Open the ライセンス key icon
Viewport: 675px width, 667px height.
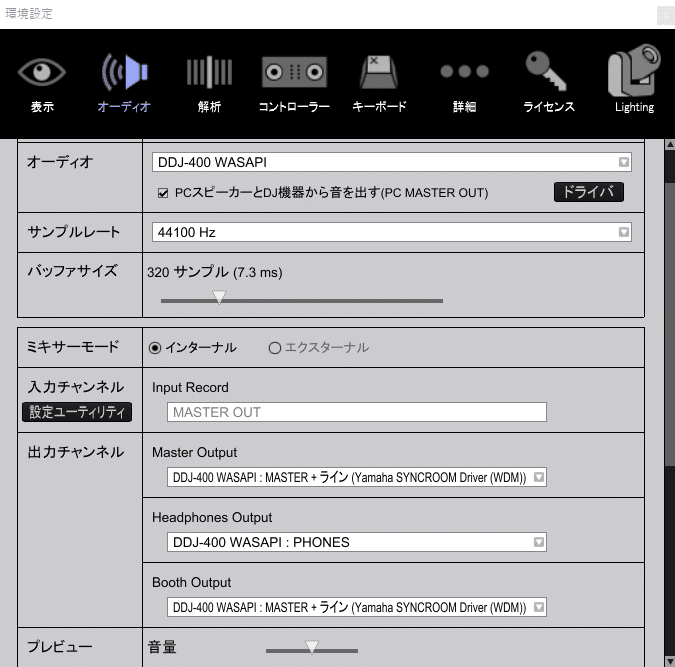click(x=546, y=71)
